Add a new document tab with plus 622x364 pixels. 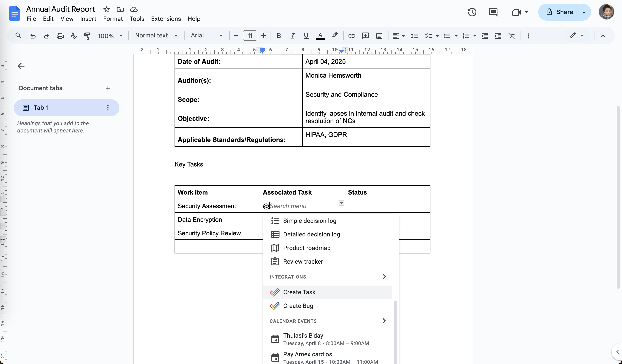pos(108,88)
